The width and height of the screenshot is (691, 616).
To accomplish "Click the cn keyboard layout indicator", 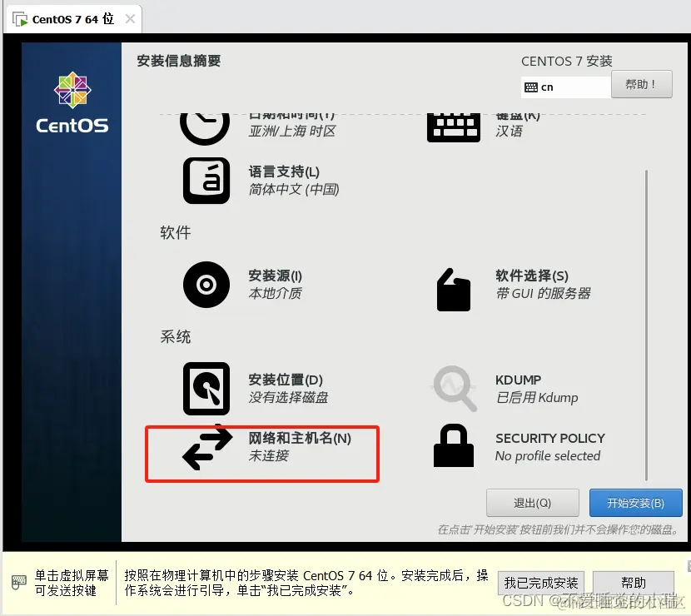I will point(566,87).
